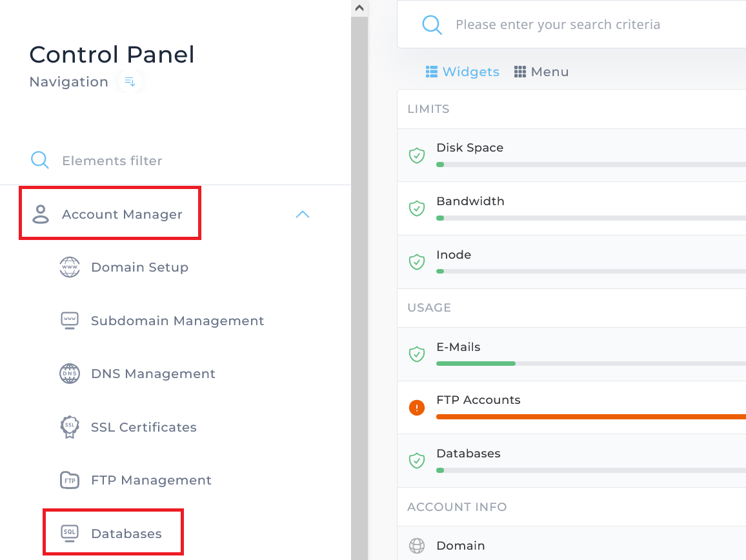
Task: Open the DNS Management link
Action: pyautogui.click(x=153, y=374)
